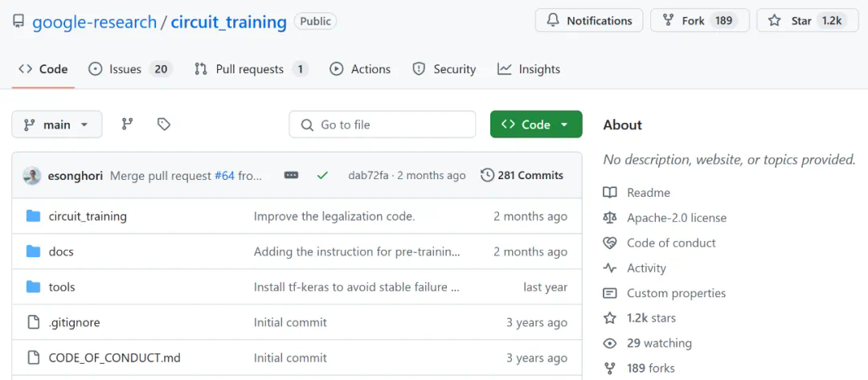Click the Go to file search field
The image size is (868, 380).
pyautogui.click(x=383, y=125)
